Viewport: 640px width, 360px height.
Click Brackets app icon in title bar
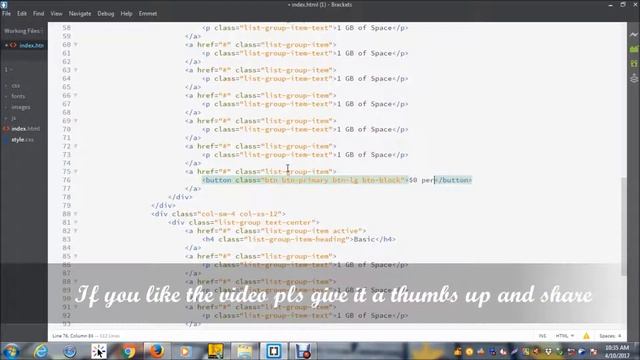[x=4, y=4]
